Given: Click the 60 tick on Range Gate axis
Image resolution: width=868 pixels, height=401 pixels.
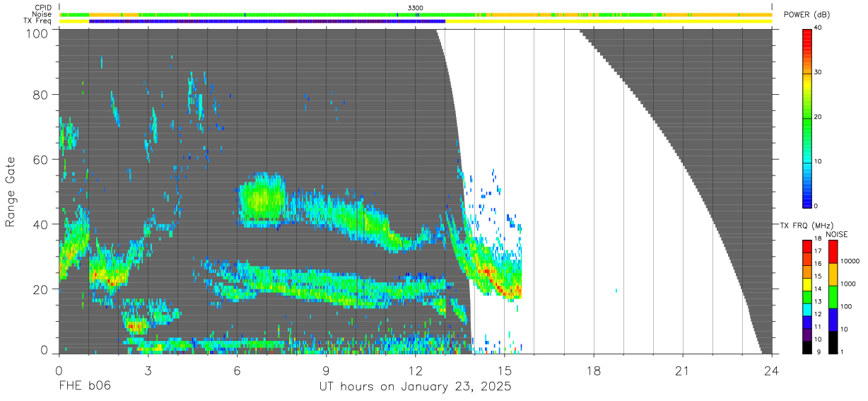Looking at the screenshot, I should [41, 159].
